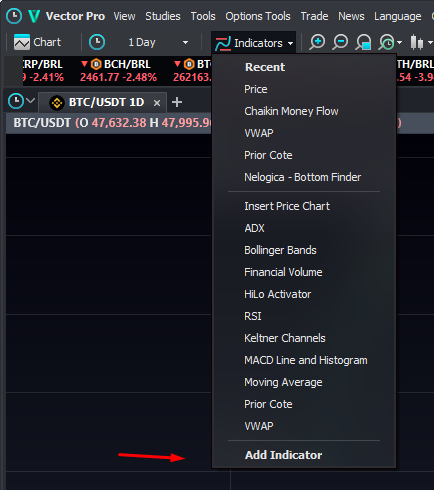This screenshot has width=434, height=490.
Task: Open the Options Tools menu
Action: pyautogui.click(x=258, y=16)
